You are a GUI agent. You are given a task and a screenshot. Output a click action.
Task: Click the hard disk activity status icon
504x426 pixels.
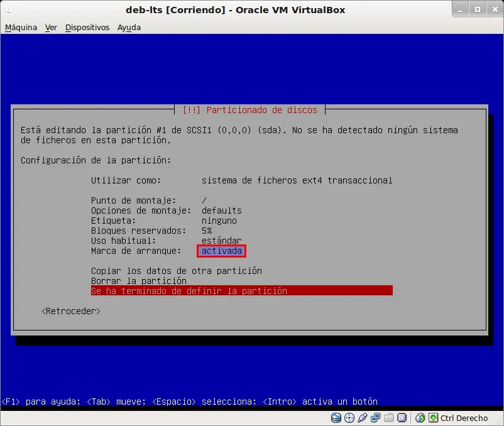(336, 418)
